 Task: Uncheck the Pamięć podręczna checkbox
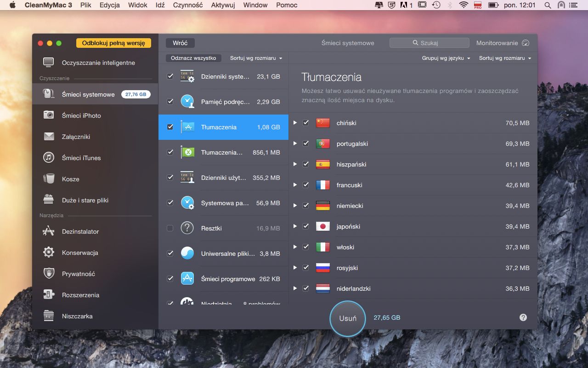click(x=170, y=102)
